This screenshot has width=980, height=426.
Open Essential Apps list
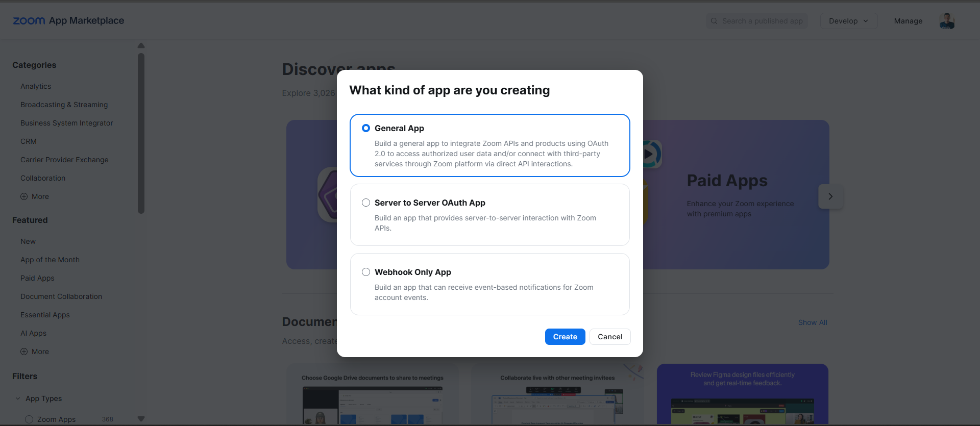click(45, 315)
